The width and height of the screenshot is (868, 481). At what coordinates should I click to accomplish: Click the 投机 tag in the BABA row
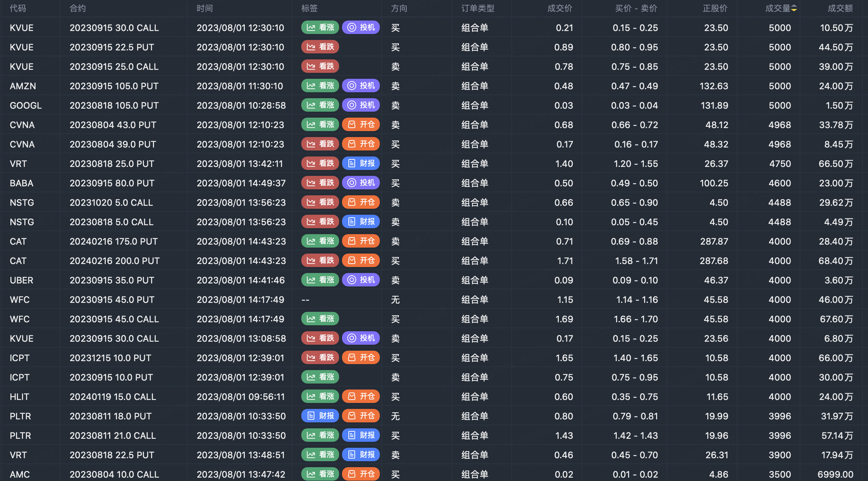coord(361,183)
